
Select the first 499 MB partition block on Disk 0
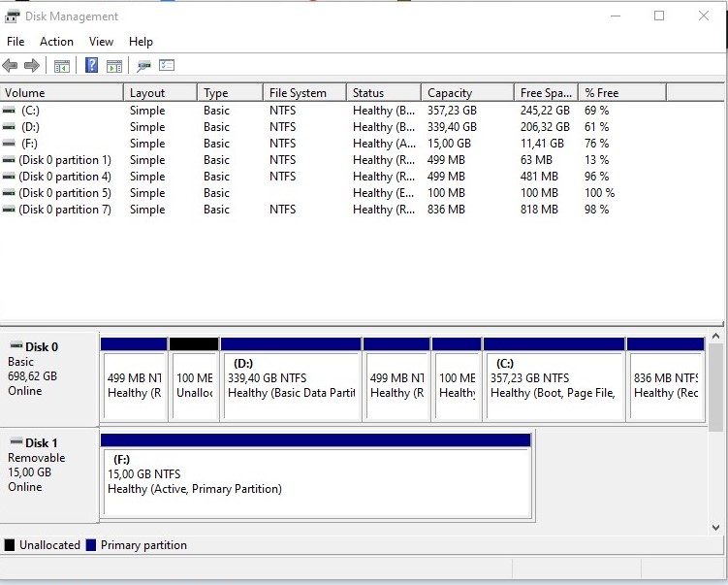pyautogui.click(x=134, y=380)
